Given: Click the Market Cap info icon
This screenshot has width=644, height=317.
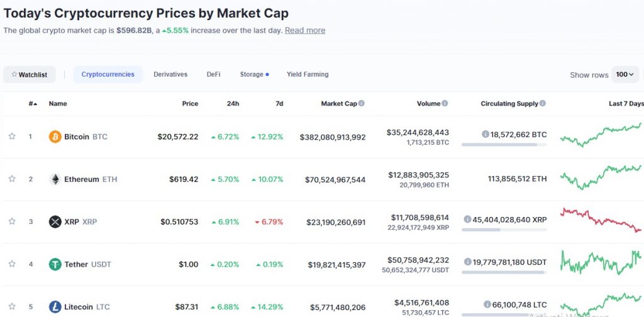Looking at the screenshot, I should (x=362, y=103).
